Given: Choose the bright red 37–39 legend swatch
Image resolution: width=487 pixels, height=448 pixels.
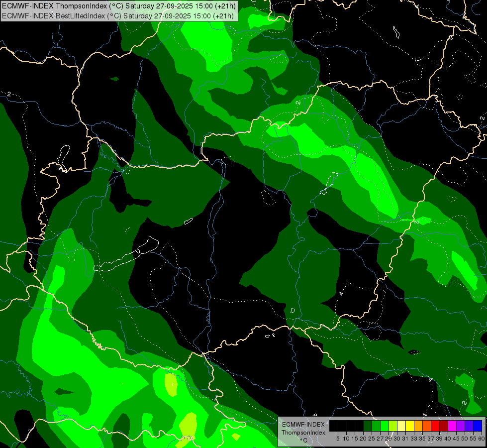Looking at the screenshot, I should click(x=435, y=426).
